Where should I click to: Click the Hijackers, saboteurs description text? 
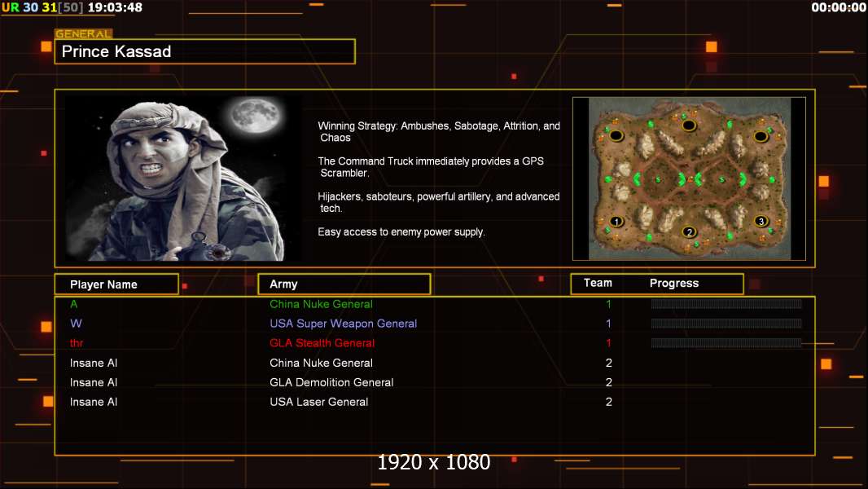pyautogui.click(x=438, y=202)
